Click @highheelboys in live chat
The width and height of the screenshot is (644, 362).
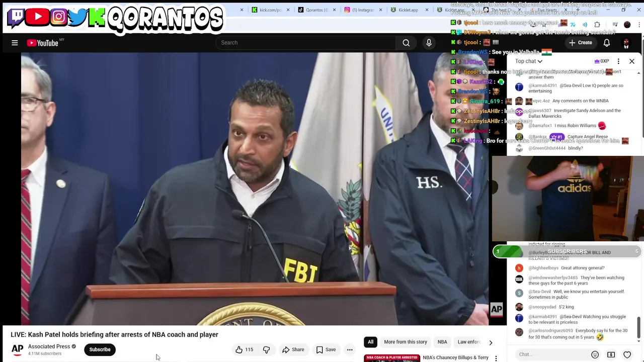coord(543,268)
